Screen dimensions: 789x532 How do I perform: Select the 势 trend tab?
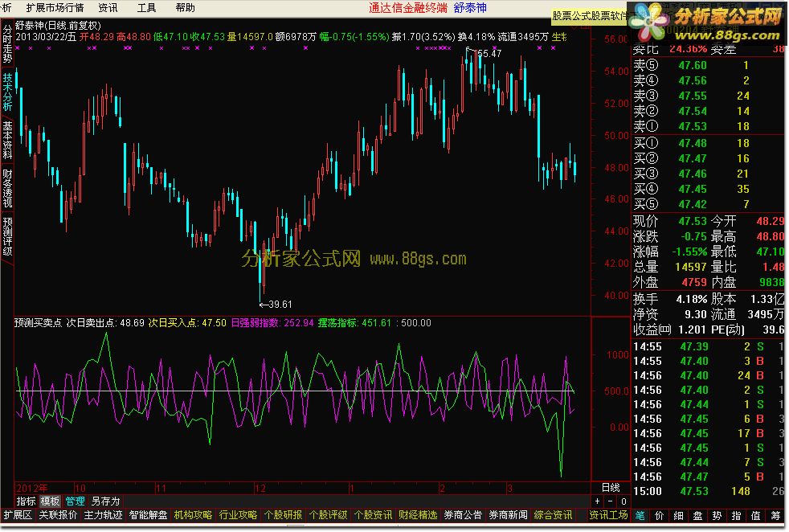coord(717,515)
